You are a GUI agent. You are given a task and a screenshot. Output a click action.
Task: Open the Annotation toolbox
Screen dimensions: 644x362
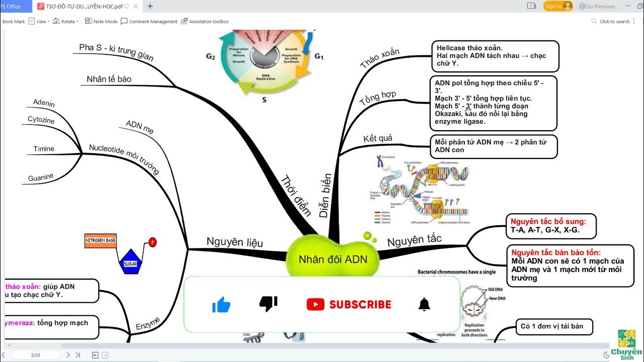(x=205, y=22)
